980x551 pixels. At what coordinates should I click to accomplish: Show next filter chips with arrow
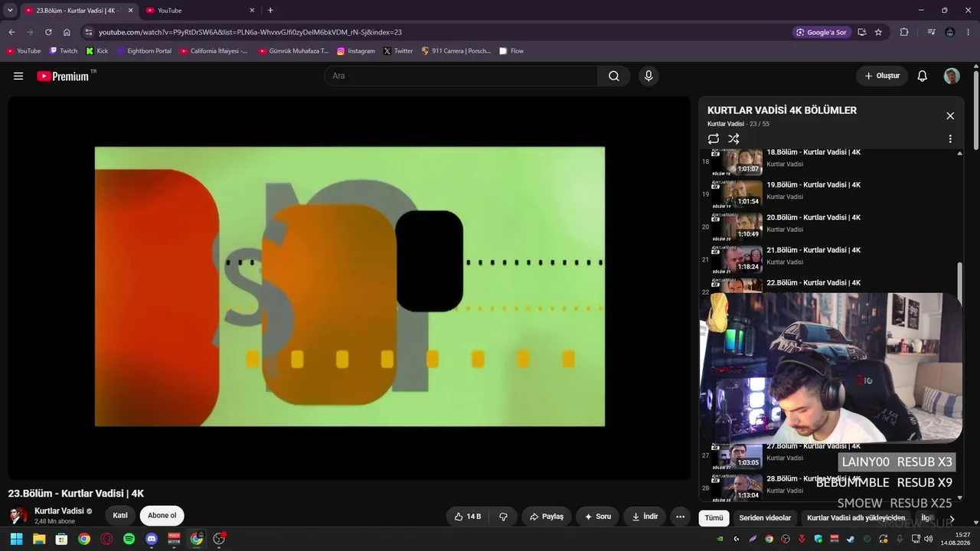point(952,518)
